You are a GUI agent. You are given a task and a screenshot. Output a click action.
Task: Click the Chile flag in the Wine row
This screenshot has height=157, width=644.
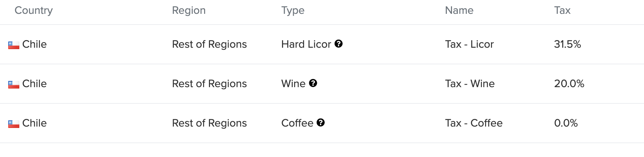pos(14,84)
